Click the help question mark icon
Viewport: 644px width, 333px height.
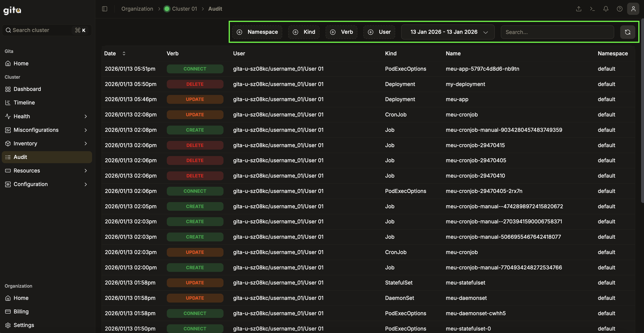(619, 9)
